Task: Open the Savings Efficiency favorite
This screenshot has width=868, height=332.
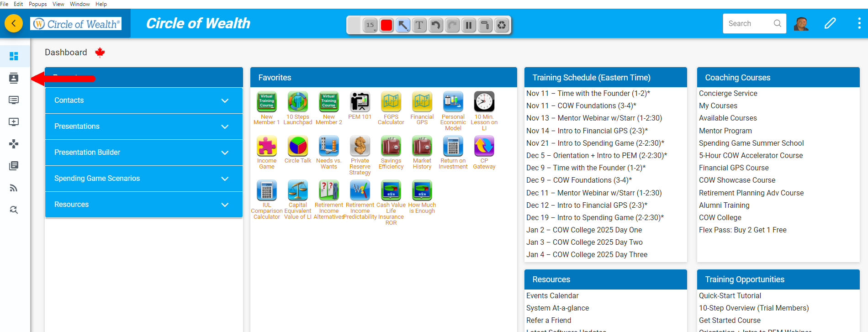Action: [x=391, y=153]
